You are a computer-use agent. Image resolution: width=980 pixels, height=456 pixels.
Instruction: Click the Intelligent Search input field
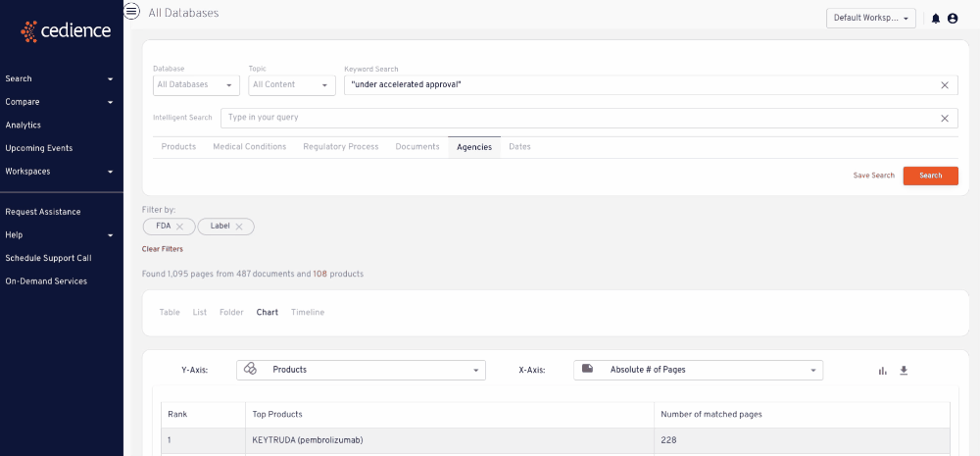coord(579,118)
